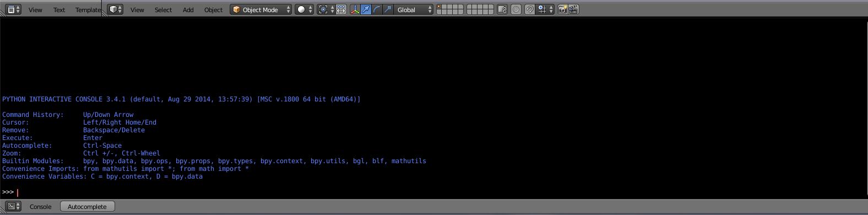Toggle proportional editing circle icon

click(x=516, y=9)
